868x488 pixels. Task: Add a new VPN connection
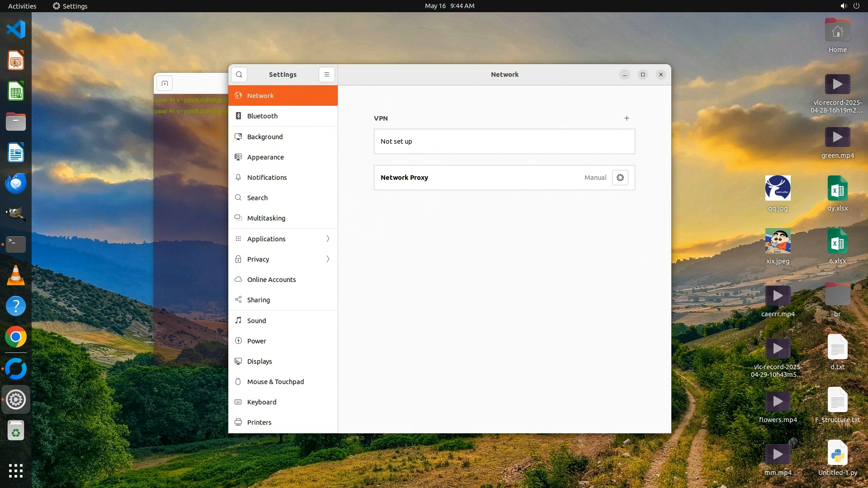click(x=627, y=118)
